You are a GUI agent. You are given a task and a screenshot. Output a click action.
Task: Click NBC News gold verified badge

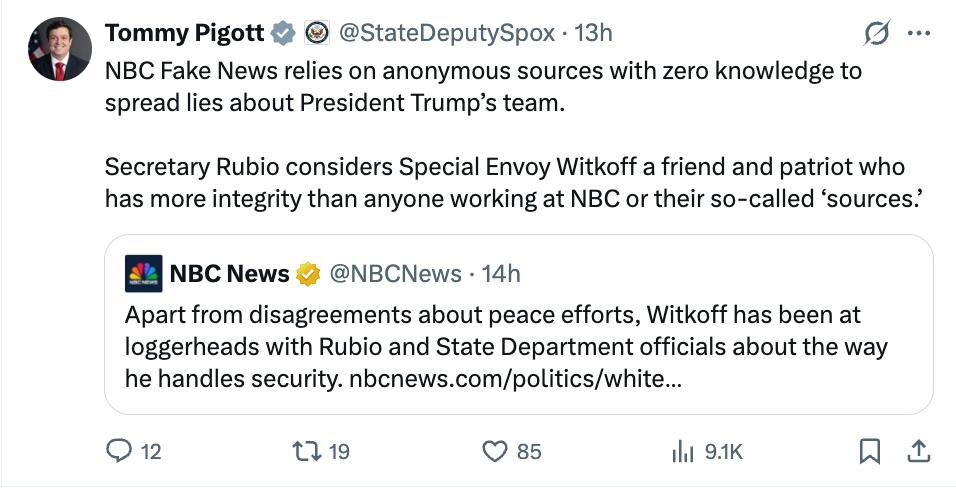[308, 273]
